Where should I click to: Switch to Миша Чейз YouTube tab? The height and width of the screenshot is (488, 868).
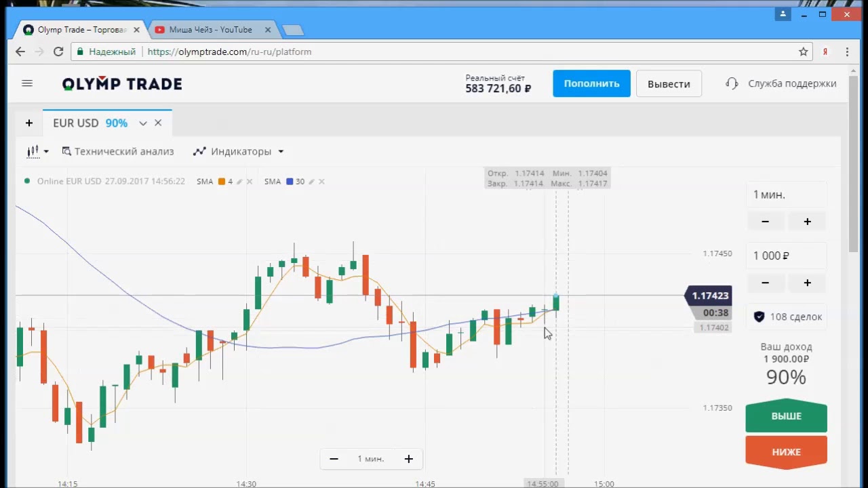point(210,30)
